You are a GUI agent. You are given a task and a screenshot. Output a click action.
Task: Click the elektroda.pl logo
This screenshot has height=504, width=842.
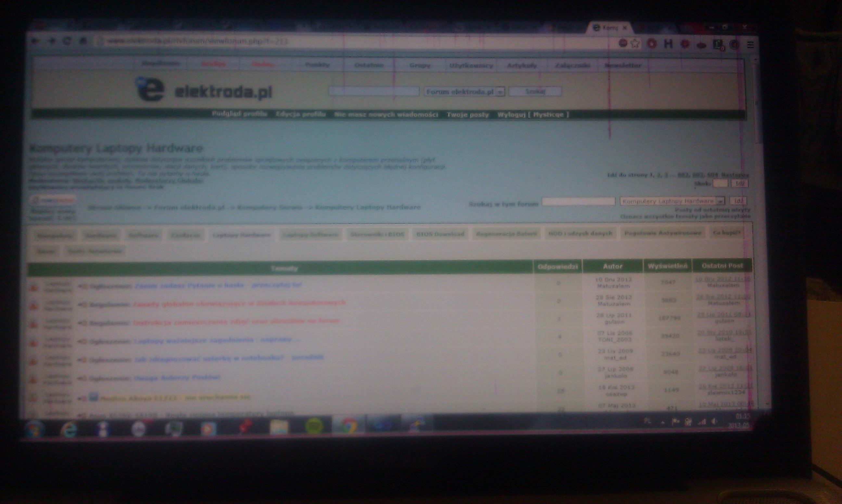coord(204,90)
